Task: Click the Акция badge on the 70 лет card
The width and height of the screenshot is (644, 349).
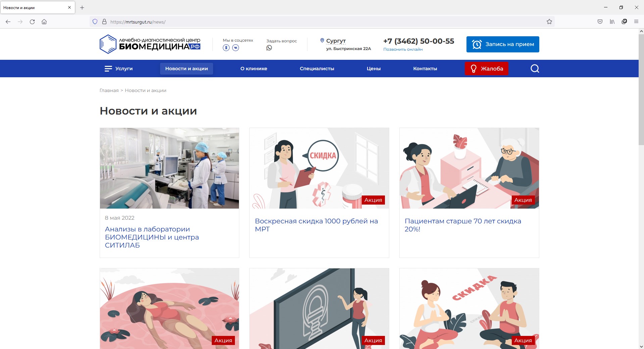Action: pos(523,200)
